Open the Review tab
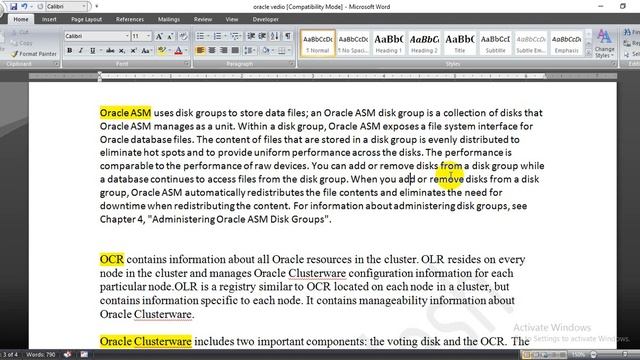640x360 pixels. coord(203,19)
